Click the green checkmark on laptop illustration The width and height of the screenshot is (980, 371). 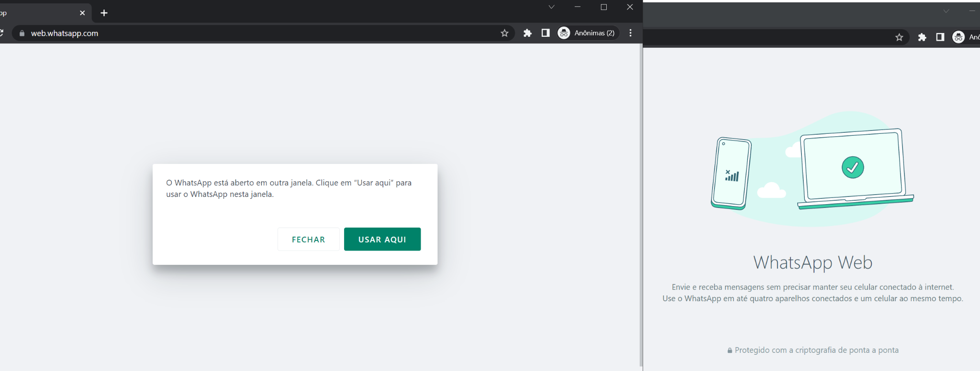tap(853, 167)
